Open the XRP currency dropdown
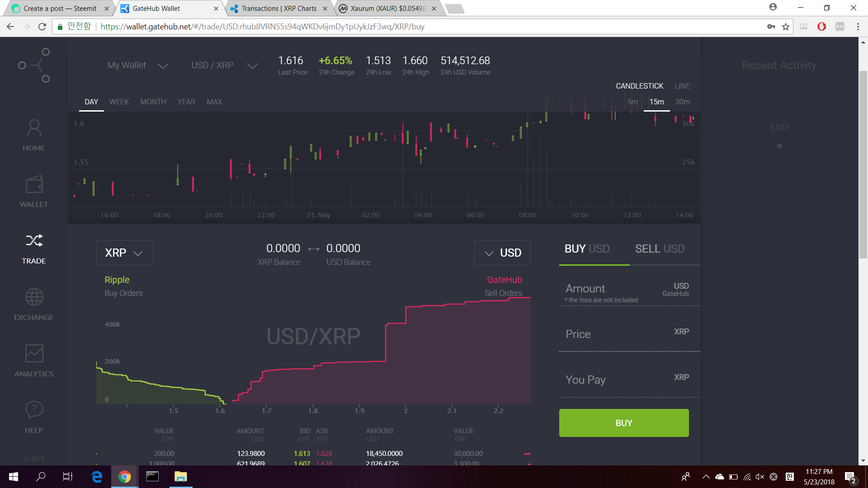 pos(124,253)
